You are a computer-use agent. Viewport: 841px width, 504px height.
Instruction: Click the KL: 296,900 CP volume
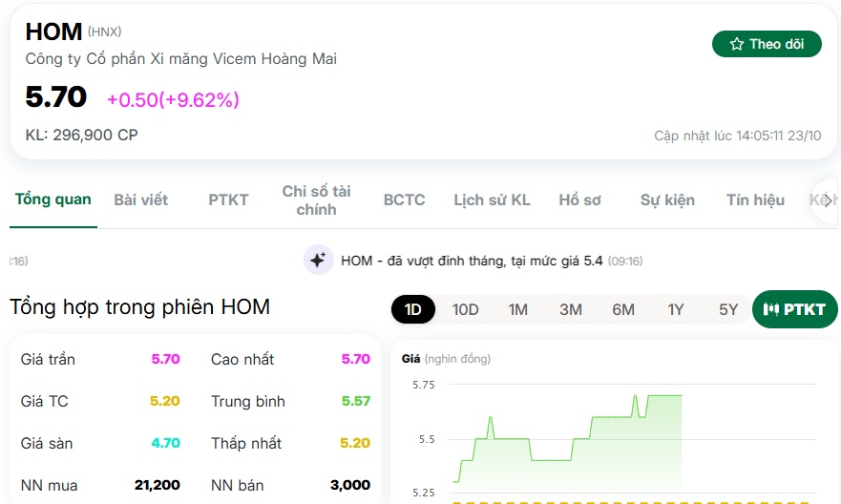tap(81, 135)
